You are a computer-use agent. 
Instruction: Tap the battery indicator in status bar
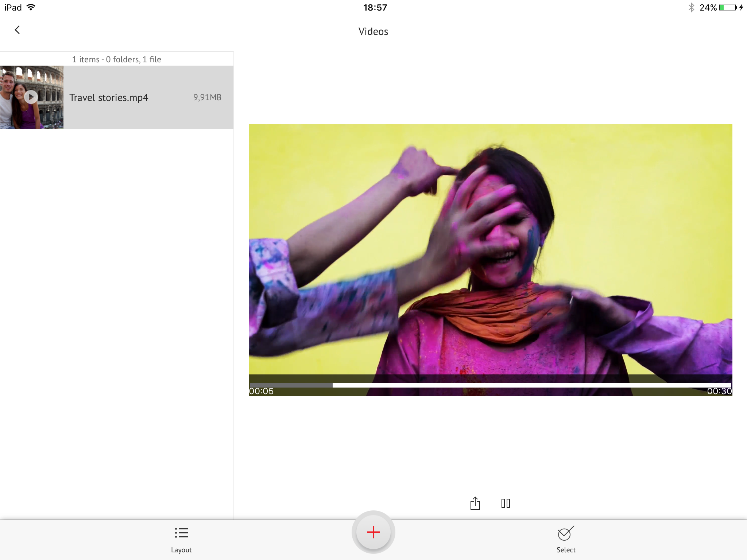728,8
